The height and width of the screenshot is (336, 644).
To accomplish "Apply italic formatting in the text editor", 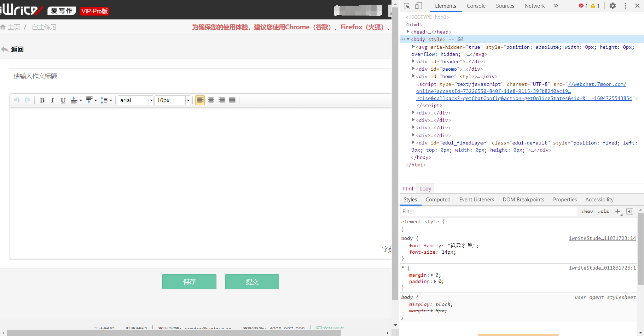I will pyautogui.click(x=52, y=100).
